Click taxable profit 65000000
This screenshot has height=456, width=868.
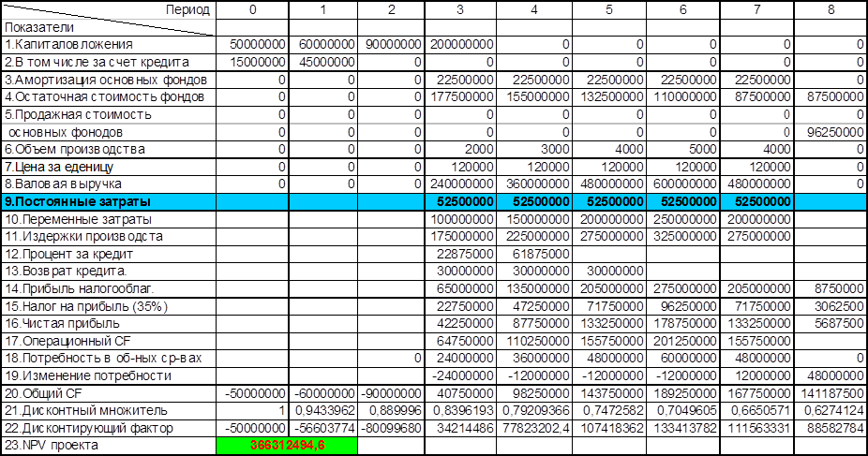[x=464, y=289]
